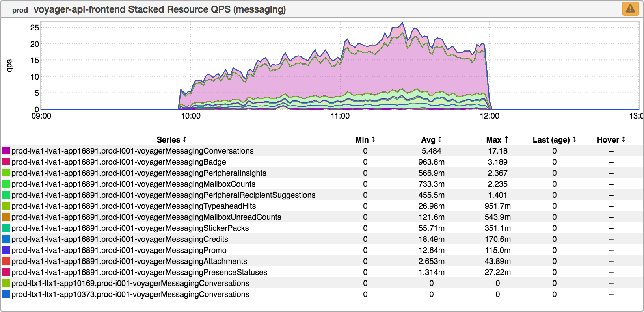The height and width of the screenshot is (312, 644).
Task: Click the orange warning alert icon
Action: click(630, 9)
